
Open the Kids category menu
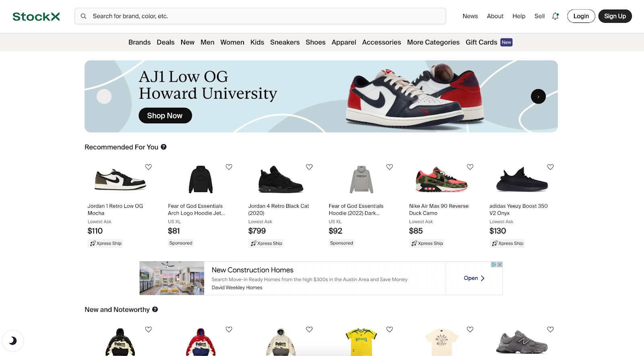click(257, 42)
